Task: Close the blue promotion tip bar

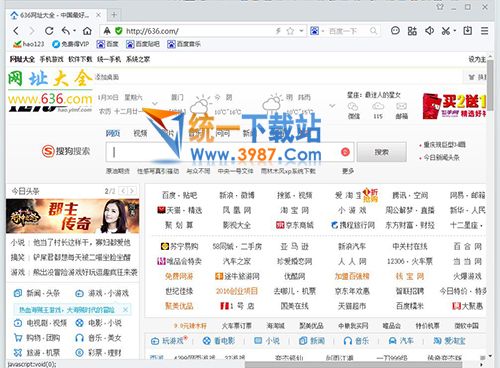Action: click(125, 310)
